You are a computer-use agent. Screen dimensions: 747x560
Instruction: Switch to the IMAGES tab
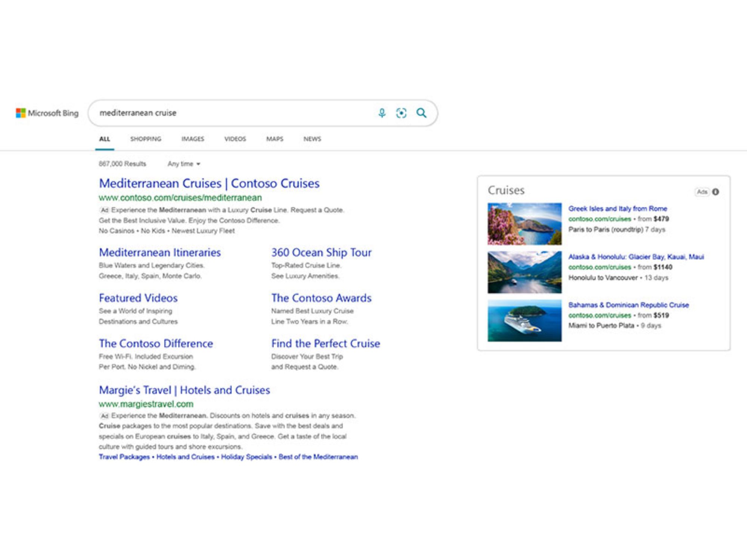[x=193, y=139]
